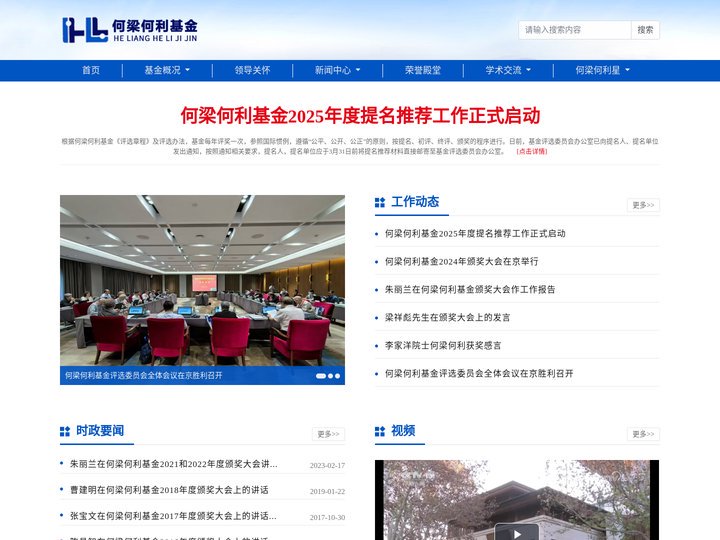Screen dimensions: 720x540
Task: Click the HLL foundation logo
Action: tap(130, 30)
